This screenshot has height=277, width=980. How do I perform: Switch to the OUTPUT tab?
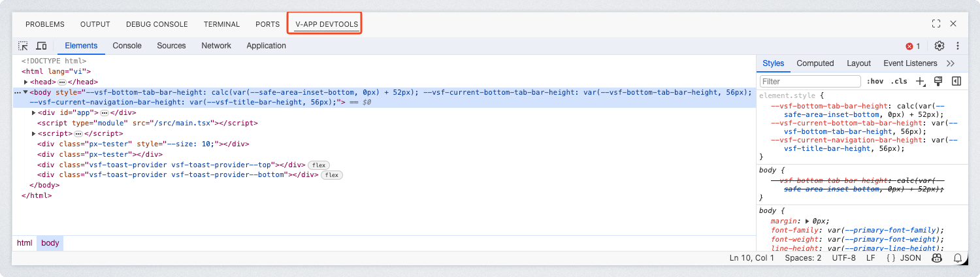(95, 24)
